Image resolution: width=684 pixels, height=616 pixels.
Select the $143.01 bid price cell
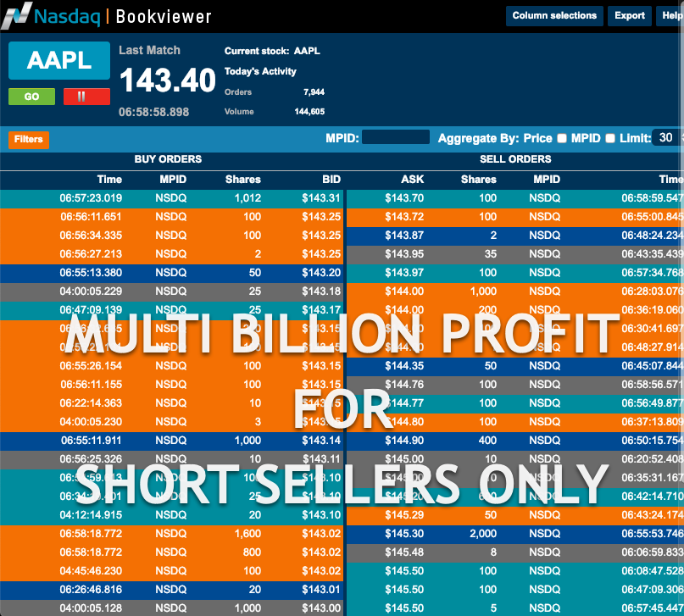pos(320,590)
